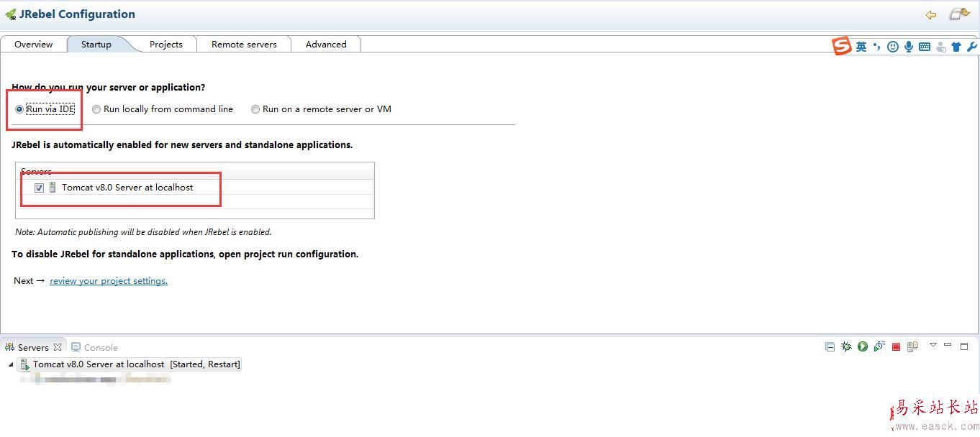Image resolution: width=980 pixels, height=437 pixels.
Task: Open Sogou skin shirt icon
Action: (x=956, y=47)
